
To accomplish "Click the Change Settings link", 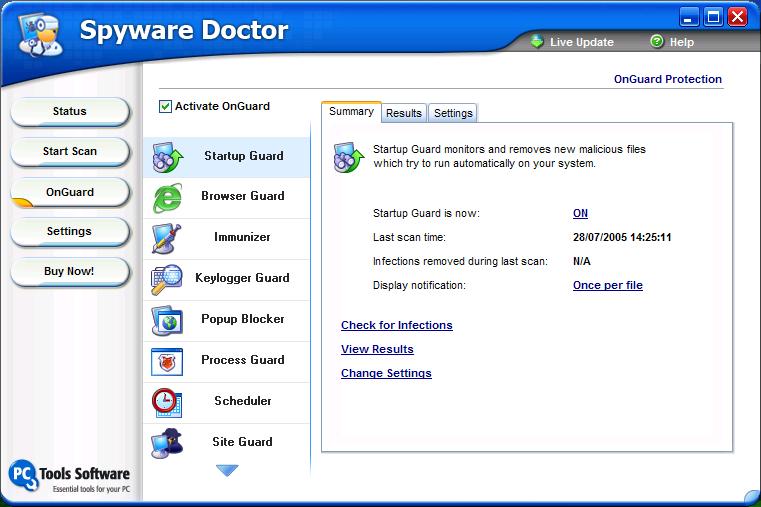I will [386, 373].
